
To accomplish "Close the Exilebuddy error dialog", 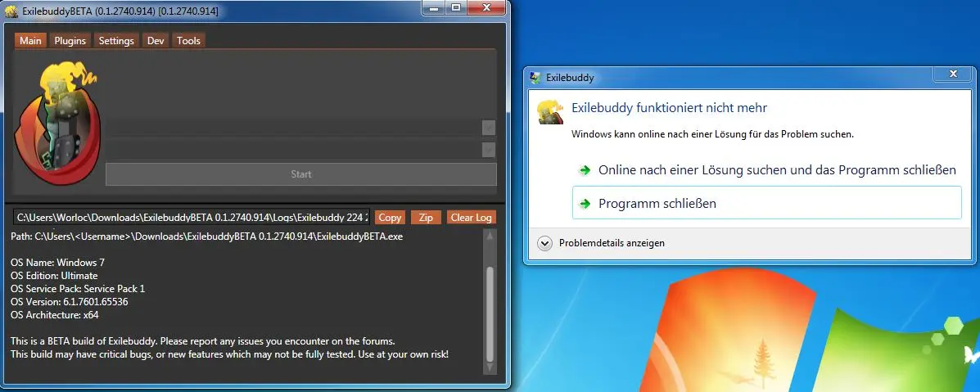I will click(x=953, y=74).
